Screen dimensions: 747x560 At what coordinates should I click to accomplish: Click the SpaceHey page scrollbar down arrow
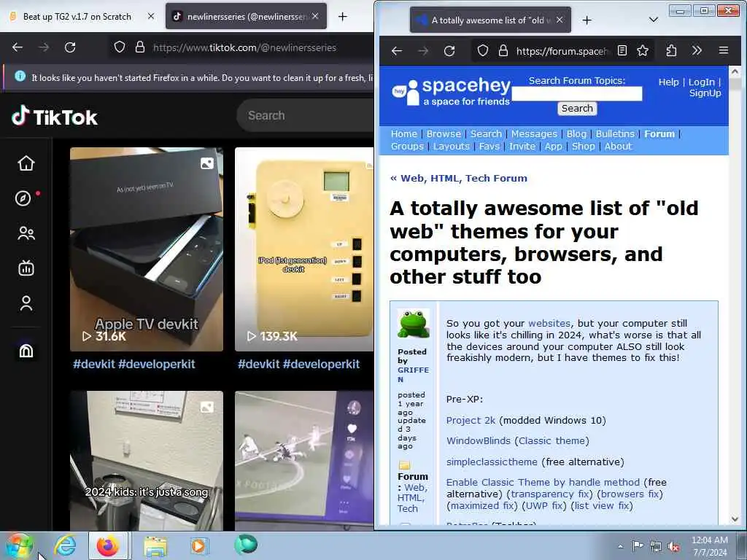pos(735,519)
